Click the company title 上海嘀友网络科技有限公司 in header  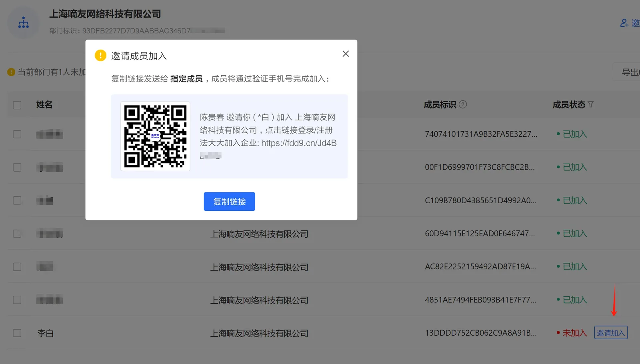click(105, 14)
